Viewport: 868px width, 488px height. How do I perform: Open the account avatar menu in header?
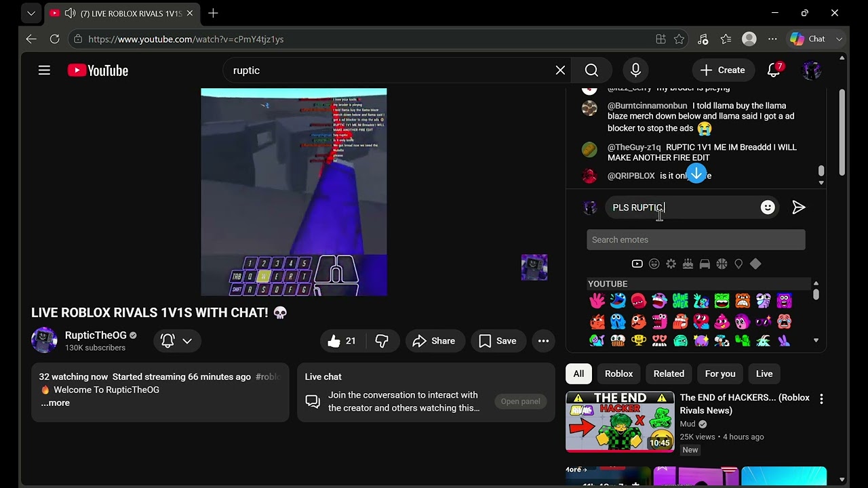811,70
